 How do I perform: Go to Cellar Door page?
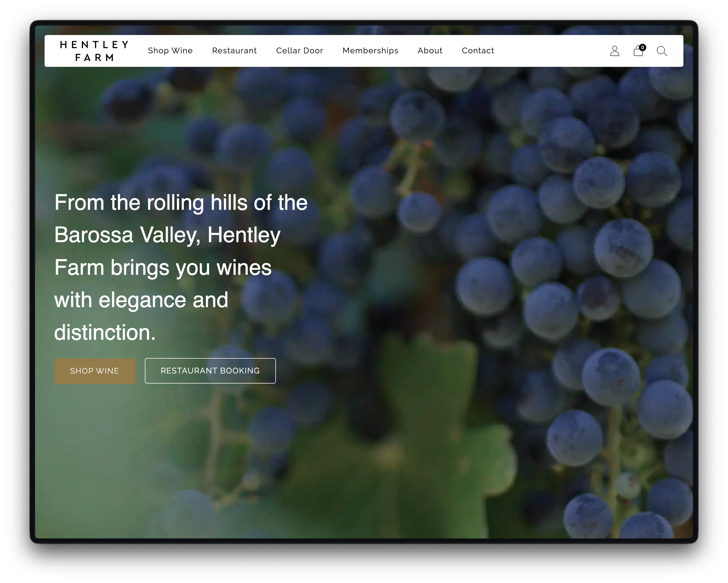coord(300,51)
